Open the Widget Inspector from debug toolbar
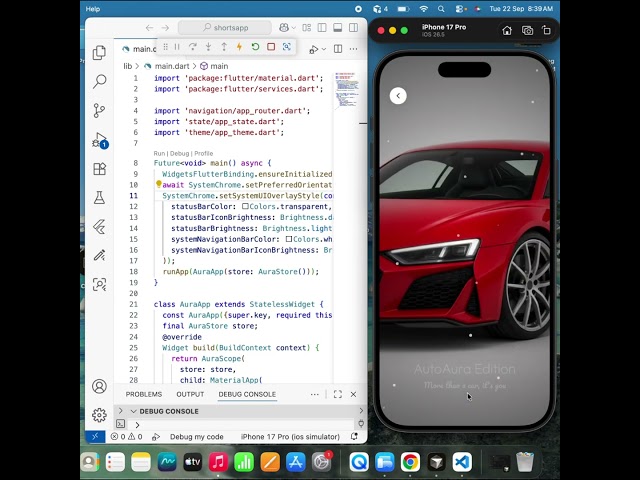The height and width of the screenshot is (480, 640). click(287, 47)
